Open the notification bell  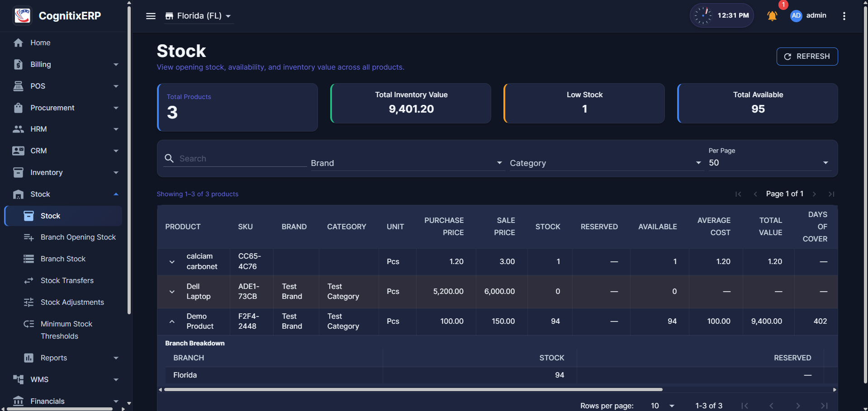click(772, 16)
